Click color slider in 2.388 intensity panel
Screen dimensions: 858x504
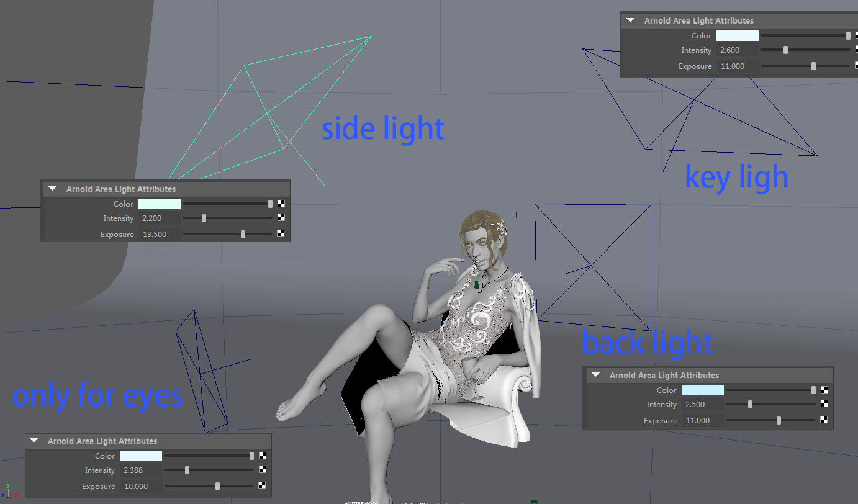click(x=209, y=456)
